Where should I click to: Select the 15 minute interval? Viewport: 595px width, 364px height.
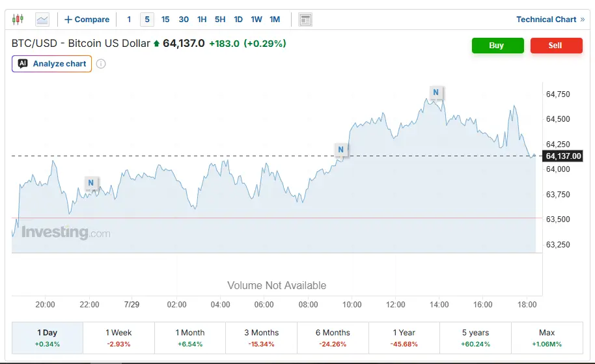(165, 20)
